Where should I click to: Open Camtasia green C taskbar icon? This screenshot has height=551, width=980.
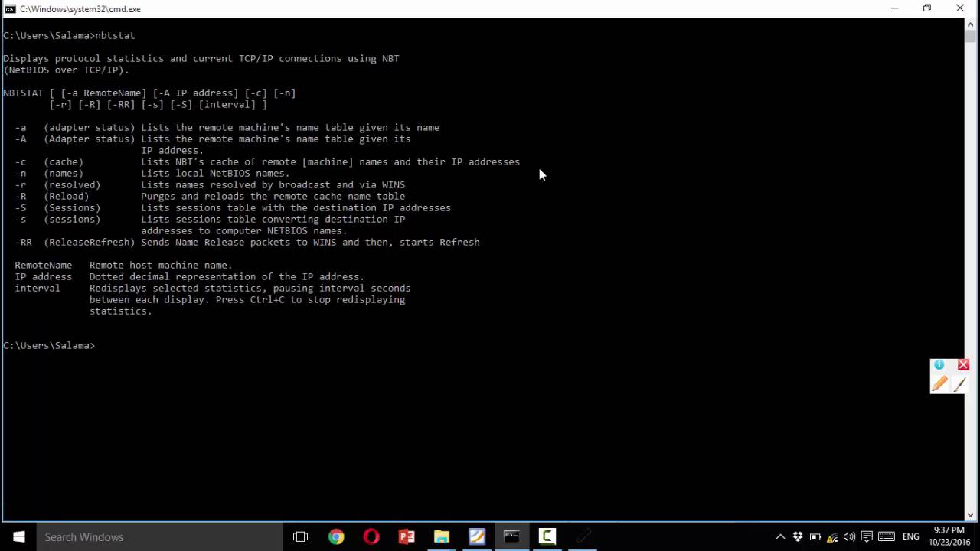click(547, 536)
